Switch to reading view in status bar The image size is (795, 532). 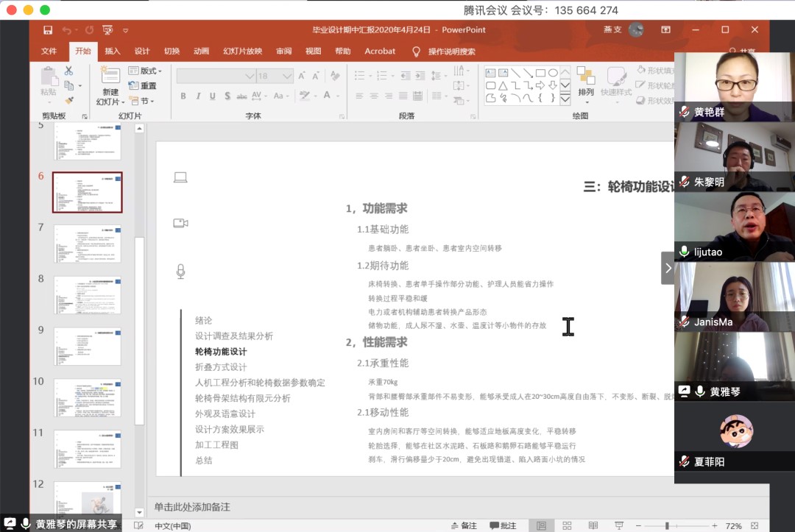[593, 525]
